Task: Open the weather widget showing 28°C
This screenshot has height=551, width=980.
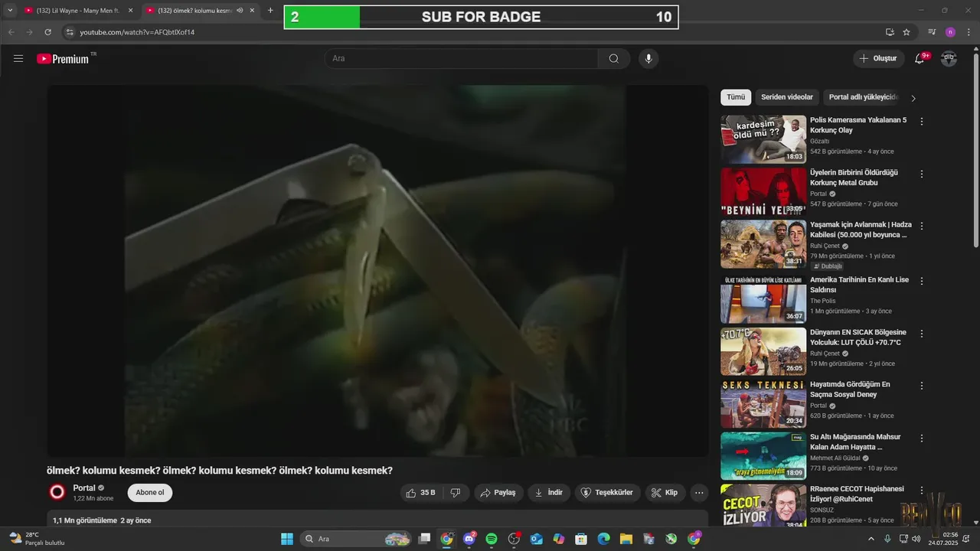Action: (x=36, y=539)
